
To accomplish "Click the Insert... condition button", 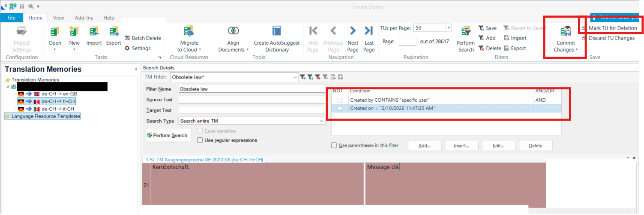I will tap(461, 146).
